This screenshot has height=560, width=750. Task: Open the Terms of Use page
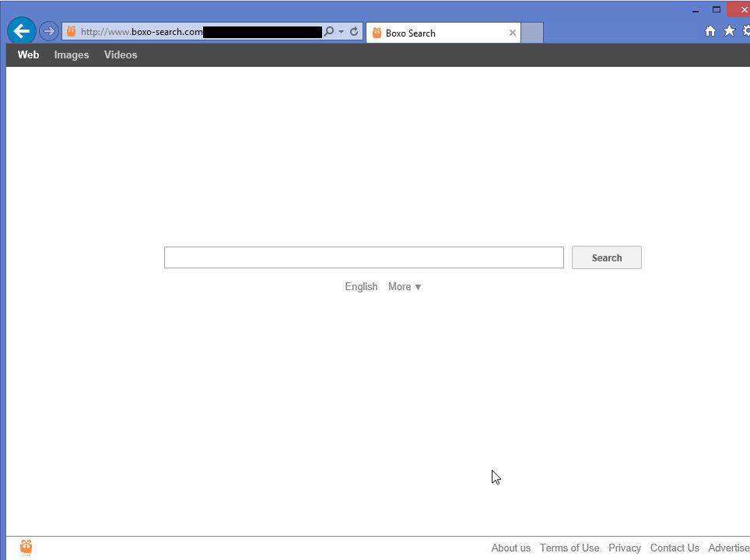(570, 548)
